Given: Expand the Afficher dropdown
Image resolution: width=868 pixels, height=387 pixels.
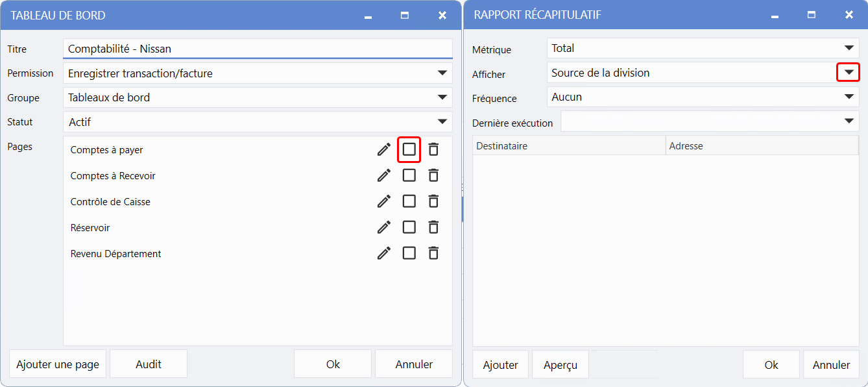Looking at the screenshot, I should (848, 73).
